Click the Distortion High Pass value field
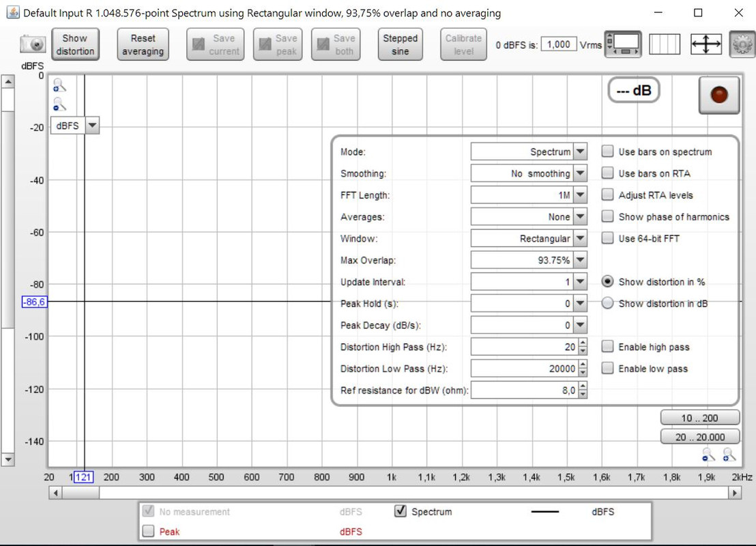The image size is (756, 546). pyautogui.click(x=525, y=347)
